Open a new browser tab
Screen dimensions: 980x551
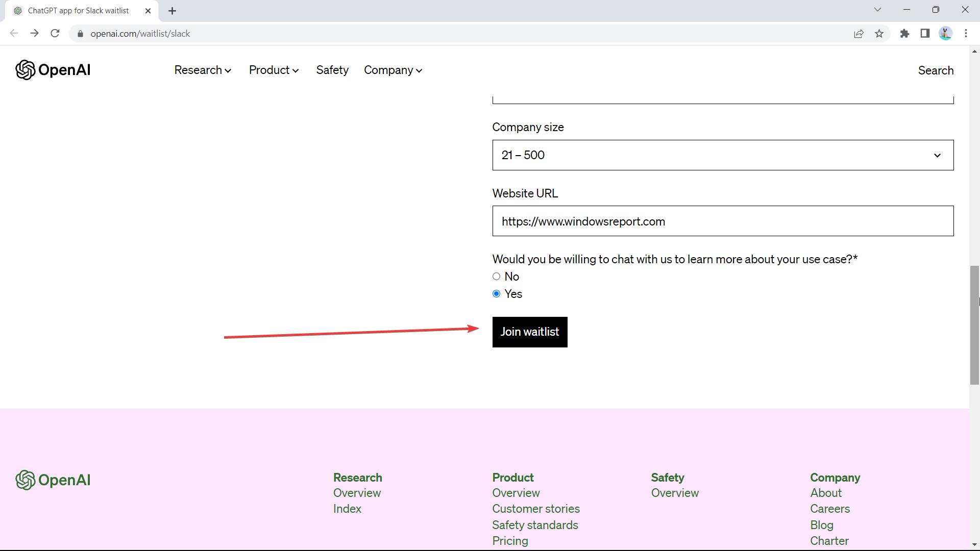(x=173, y=11)
